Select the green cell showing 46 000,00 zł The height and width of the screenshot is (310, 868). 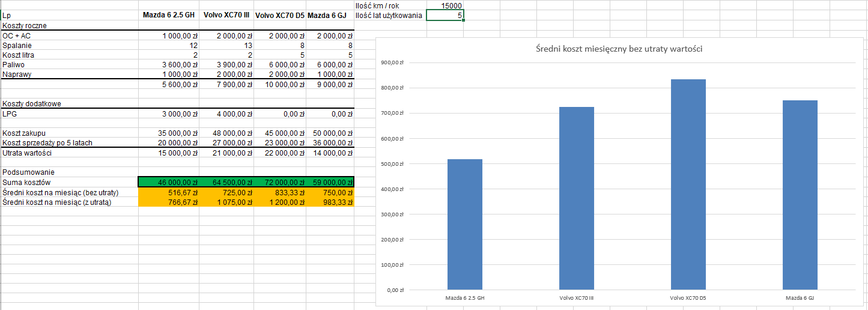169,182
